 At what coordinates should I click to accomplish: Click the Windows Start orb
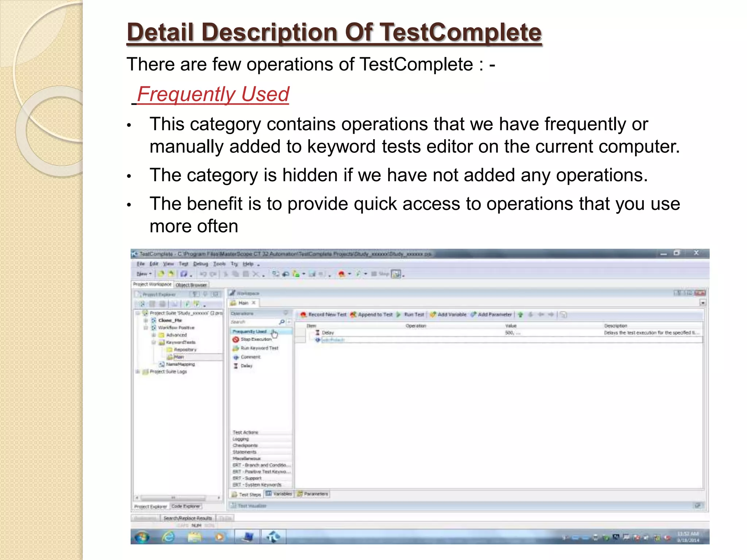[x=142, y=537]
